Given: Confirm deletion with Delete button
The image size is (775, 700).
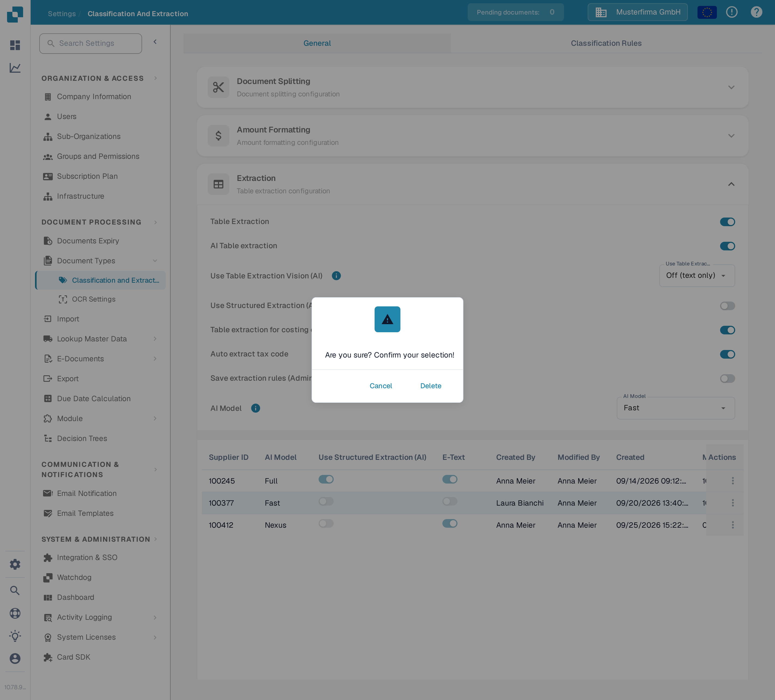Looking at the screenshot, I should coord(431,386).
